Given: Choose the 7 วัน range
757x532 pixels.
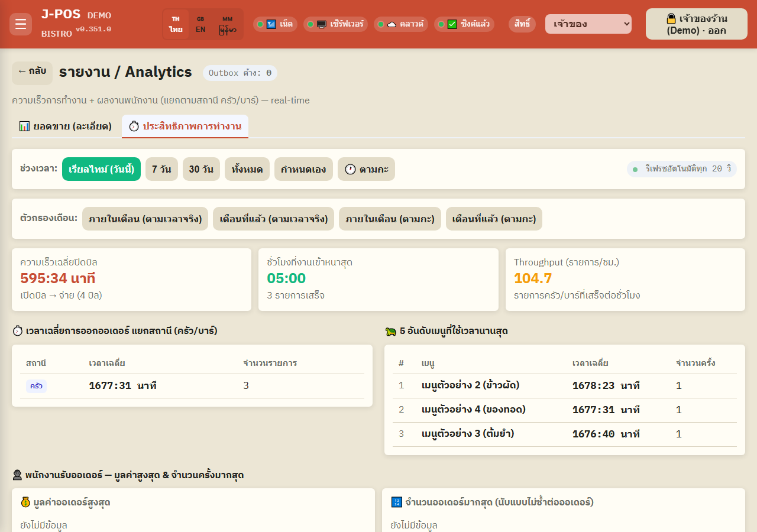Looking at the screenshot, I should [x=161, y=169].
